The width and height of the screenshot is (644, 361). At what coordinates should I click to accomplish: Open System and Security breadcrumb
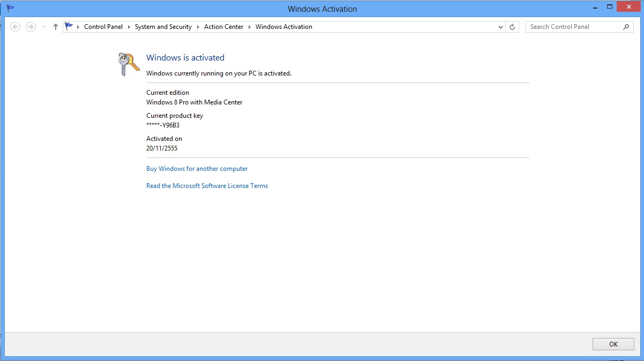[163, 27]
